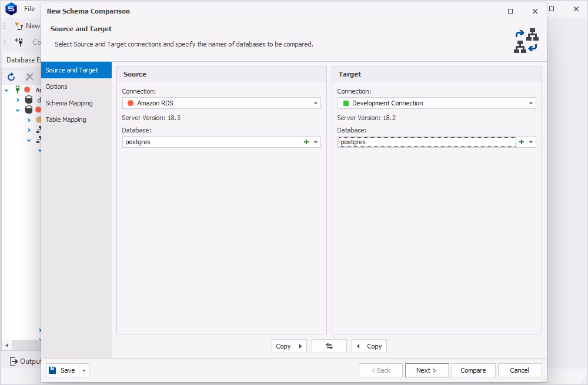Screen dimensions: 588x385
Task: Click the Source database field postgres
Action: (x=212, y=142)
